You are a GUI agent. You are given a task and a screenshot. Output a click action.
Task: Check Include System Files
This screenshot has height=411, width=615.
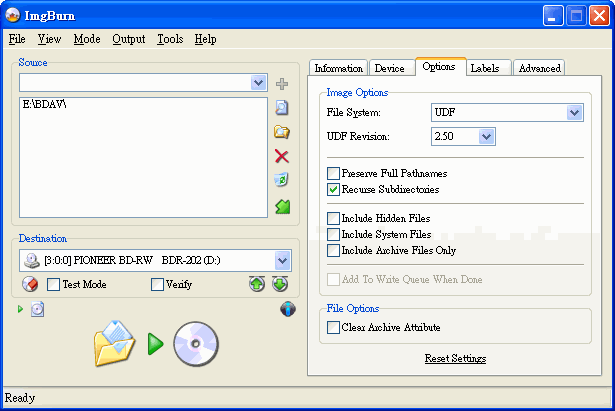point(333,235)
